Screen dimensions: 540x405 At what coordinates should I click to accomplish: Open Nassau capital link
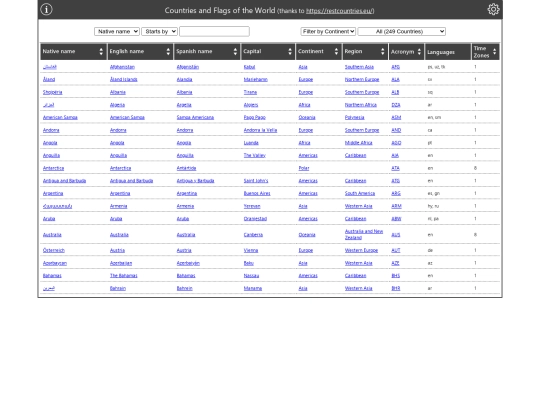pos(251,276)
